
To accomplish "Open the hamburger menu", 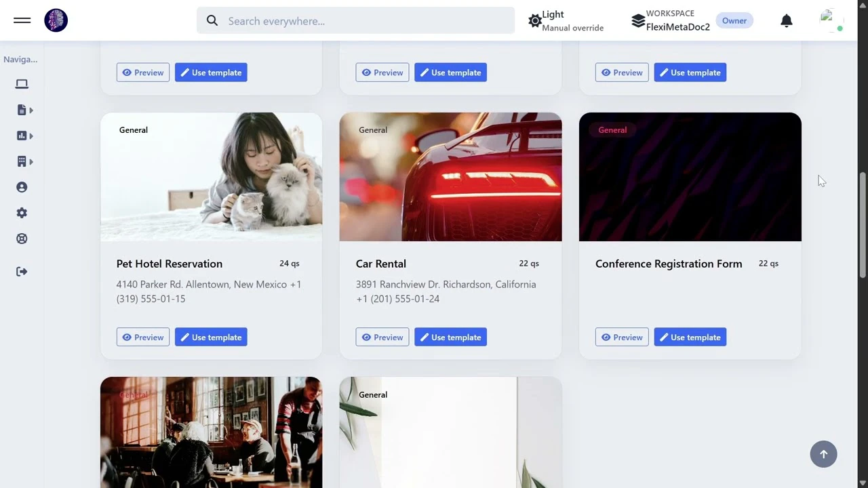I will point(22,20).
